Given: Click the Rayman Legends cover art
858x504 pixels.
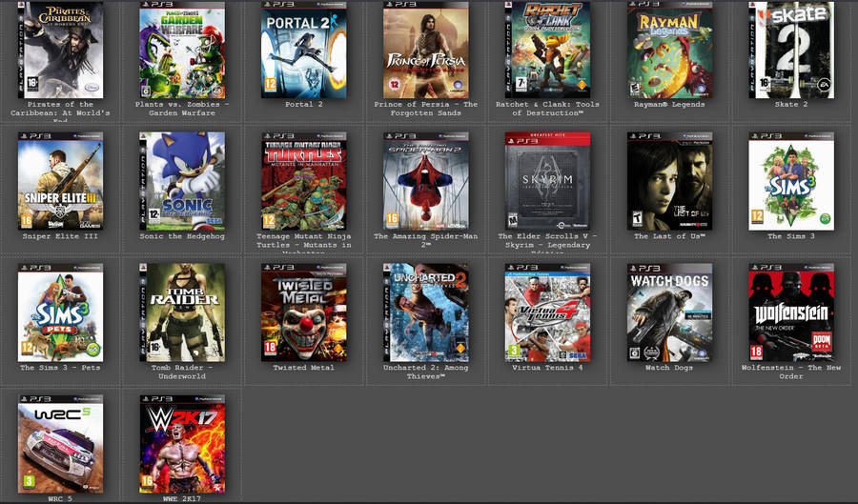Looking at the screenshot, I should (x=669, y=50).
